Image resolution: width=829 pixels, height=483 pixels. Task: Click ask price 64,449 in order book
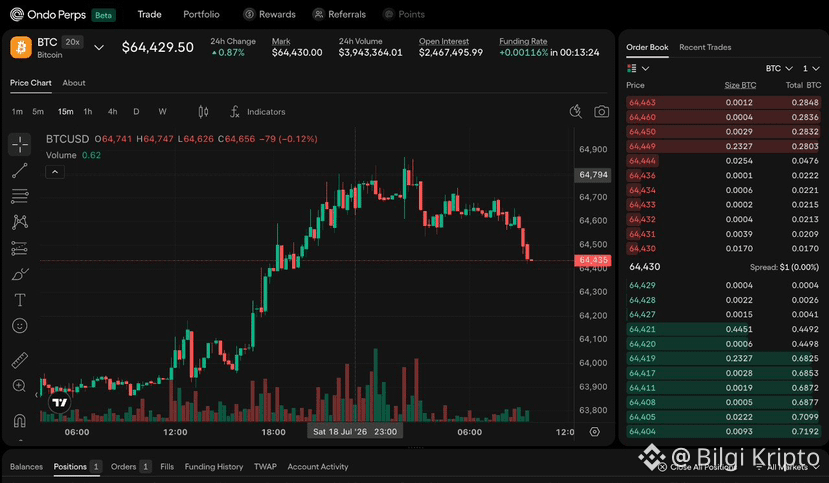coord(642,146)
